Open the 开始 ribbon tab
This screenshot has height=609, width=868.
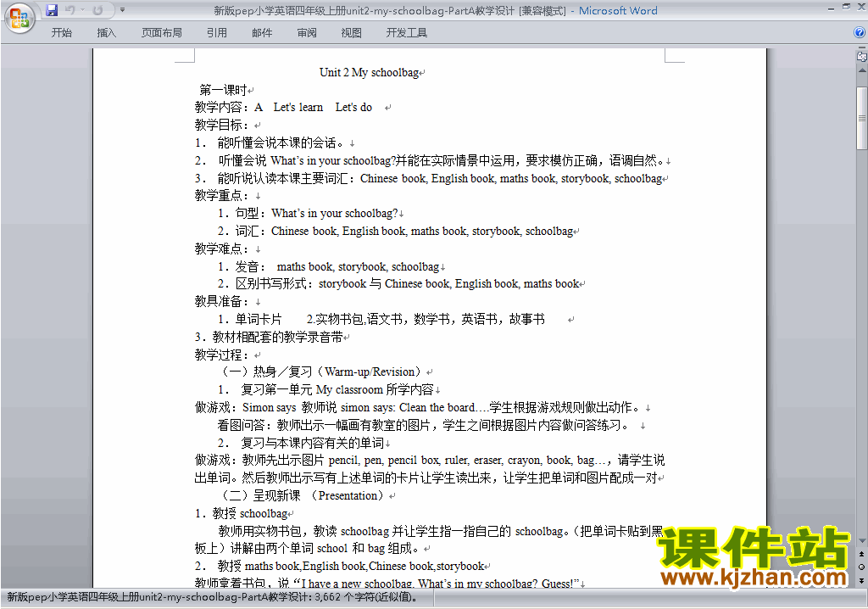pyautogui.click(x=61, y=33)
